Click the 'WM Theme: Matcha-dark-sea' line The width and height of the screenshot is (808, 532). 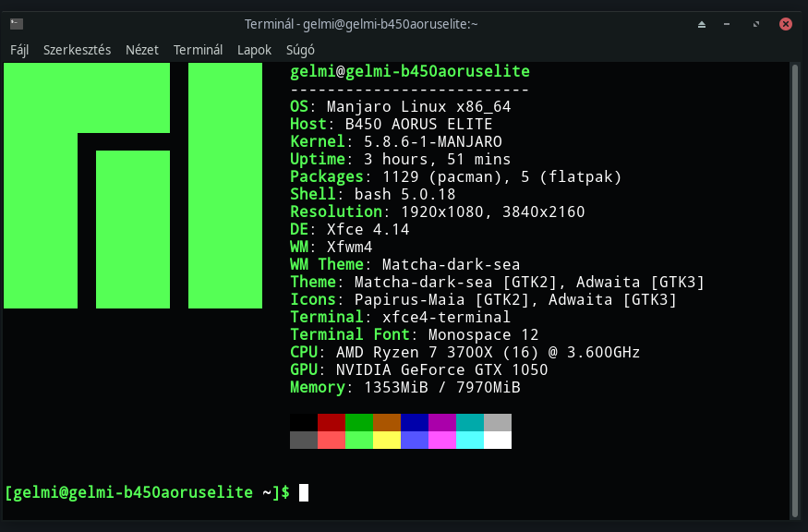pyautogui.click(x=405, y=264)
